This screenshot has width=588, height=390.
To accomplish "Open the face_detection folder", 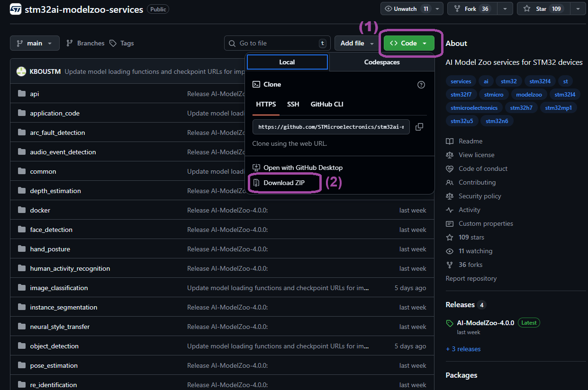I will point(51,230).
